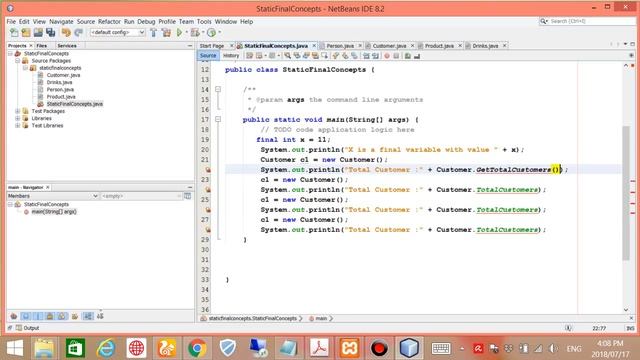Click the New Project toolbar icon

(26, 32)
